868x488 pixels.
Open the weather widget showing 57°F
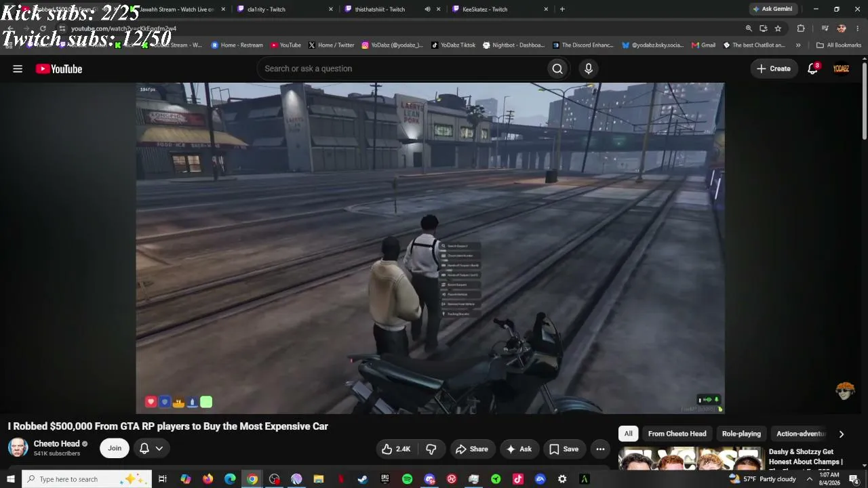pyautogui.click(x=763, y=479)
